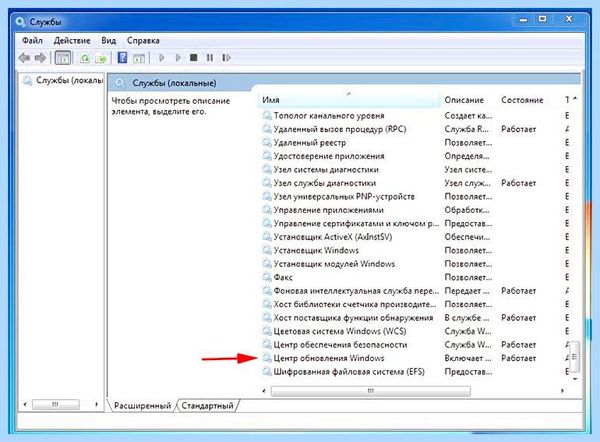Select Установщик модулей Windows service
The height and width of the screenshot is (442, 600).
tap(334, 264)
